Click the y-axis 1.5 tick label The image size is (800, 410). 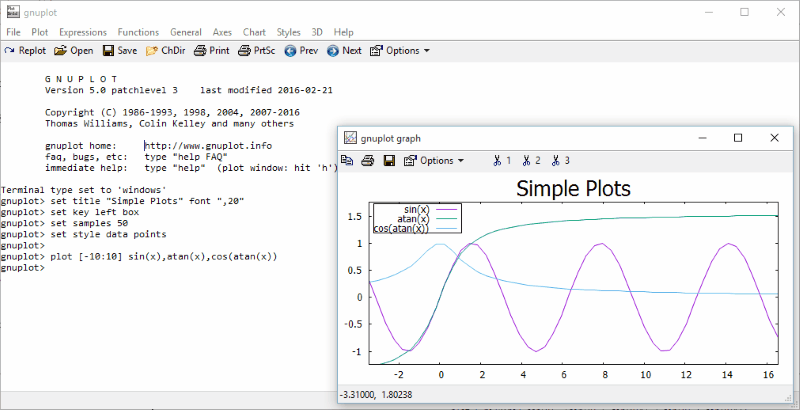pos(355,217)
